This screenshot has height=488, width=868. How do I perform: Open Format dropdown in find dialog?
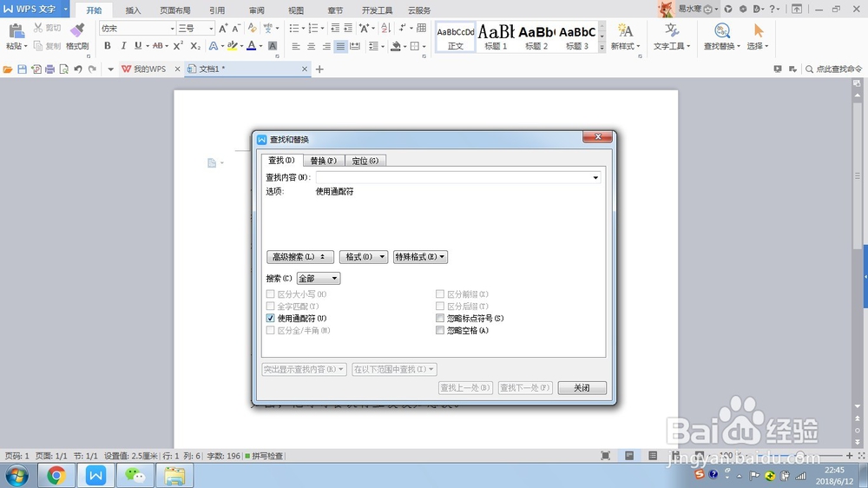(364, 257)
